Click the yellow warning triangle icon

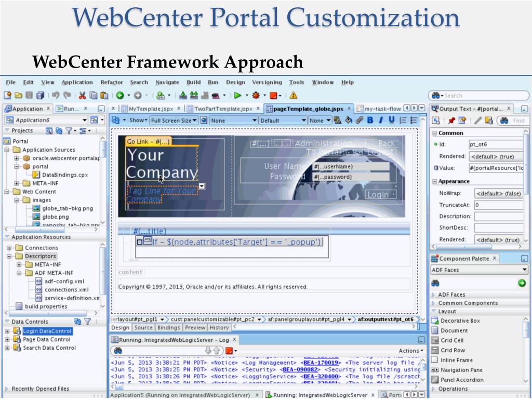pyautogui.click(x=294, y=96)
